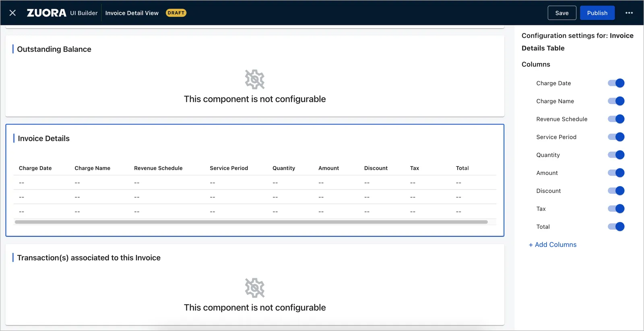Click the DRAFT status badge
The width and height of the screenshot is (644, 331).
(x=176, y=13)
